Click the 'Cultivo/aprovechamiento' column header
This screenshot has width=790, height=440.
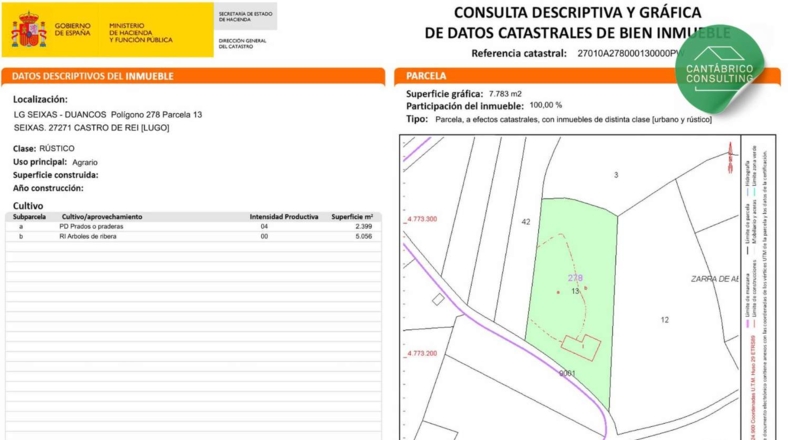coord(102,217)
